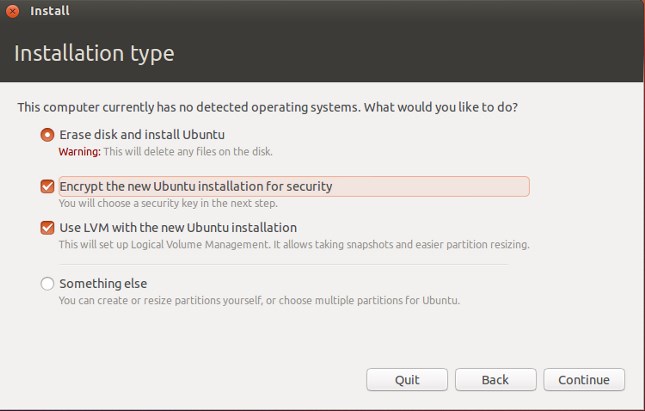This screenshot has width=645, height=411.
Task: Click the 'Something else' option label
Action: pyautogui.click(x=103, y=283)
